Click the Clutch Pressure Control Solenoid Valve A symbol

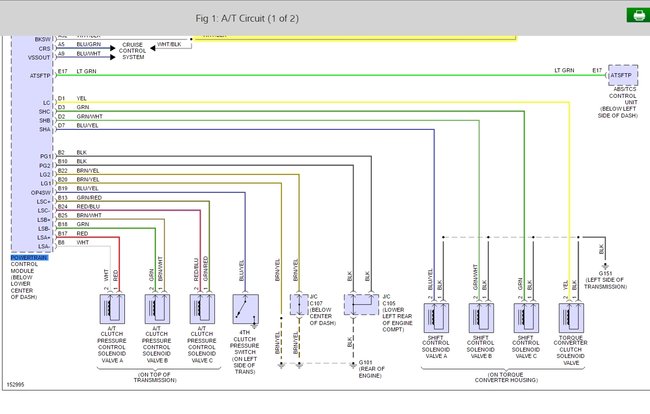pos(112,309)
